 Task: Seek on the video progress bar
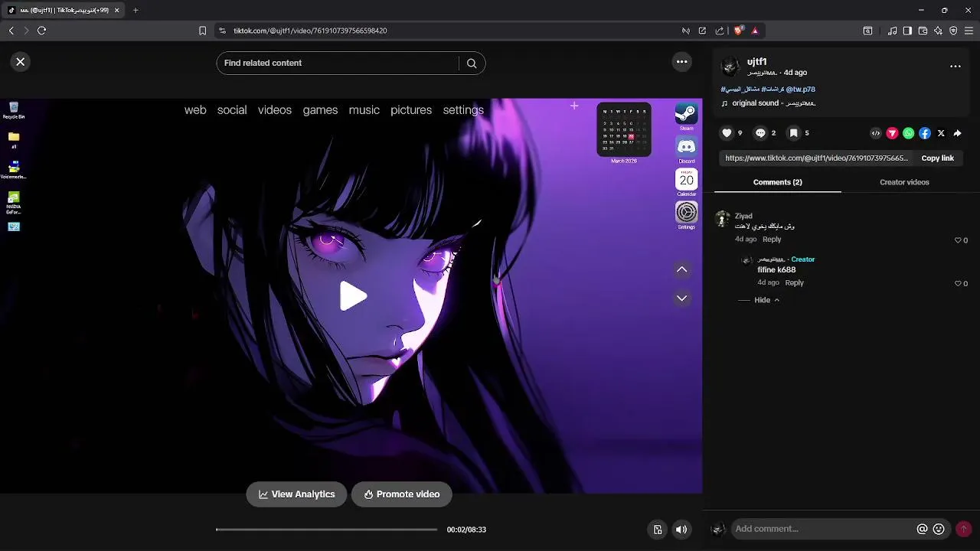[327, 530]
